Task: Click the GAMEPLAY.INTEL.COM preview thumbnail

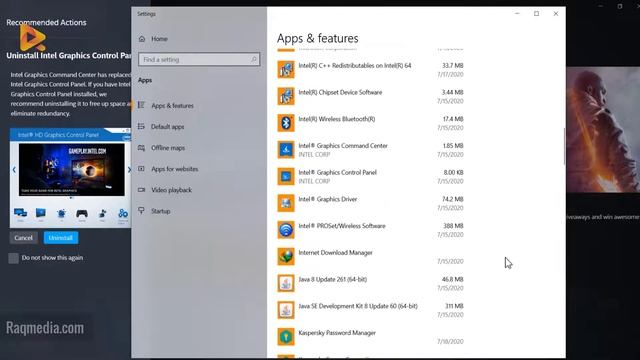Action: (x=71, y=169)
